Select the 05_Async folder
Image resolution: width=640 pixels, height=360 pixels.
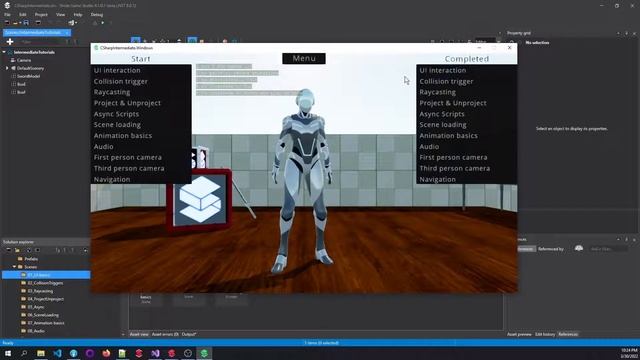coord(36,307)
